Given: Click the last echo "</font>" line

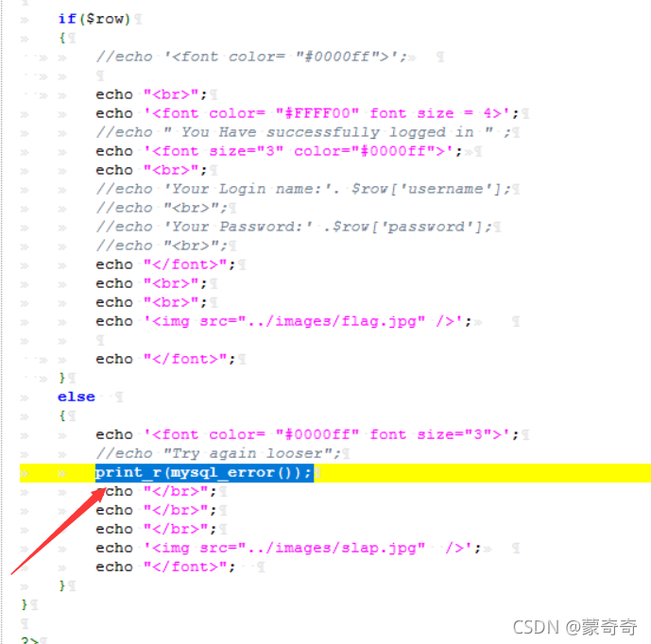Looking at the screenshot, I should pos(165,567).
